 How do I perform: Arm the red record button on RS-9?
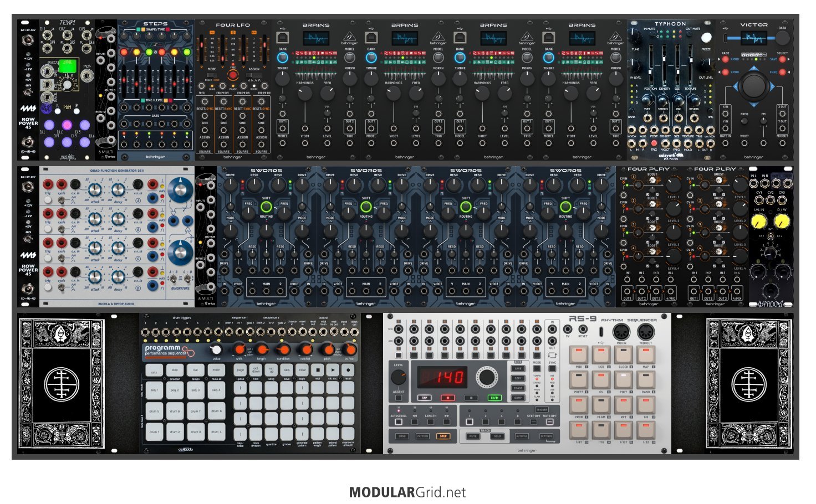(447, 398)
